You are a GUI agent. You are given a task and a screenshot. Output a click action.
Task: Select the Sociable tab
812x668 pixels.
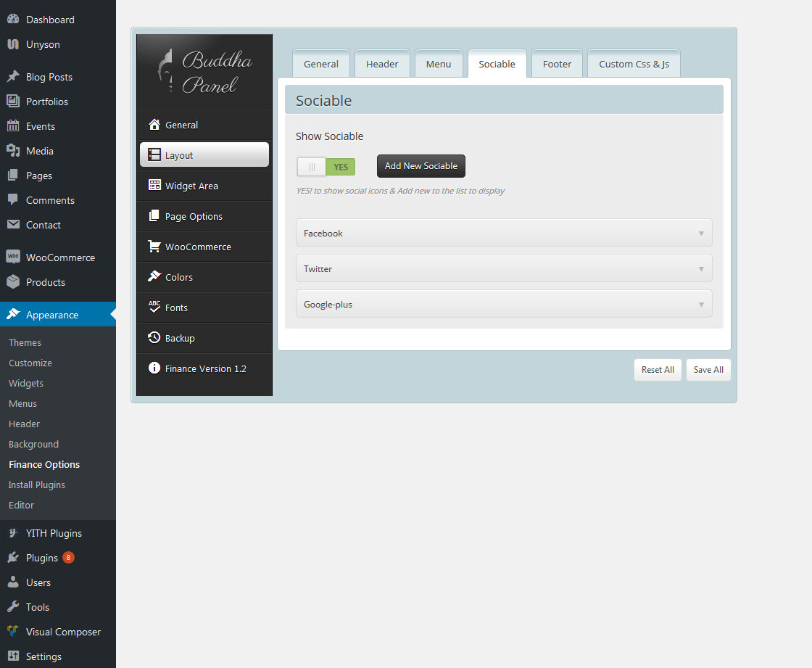497,64
